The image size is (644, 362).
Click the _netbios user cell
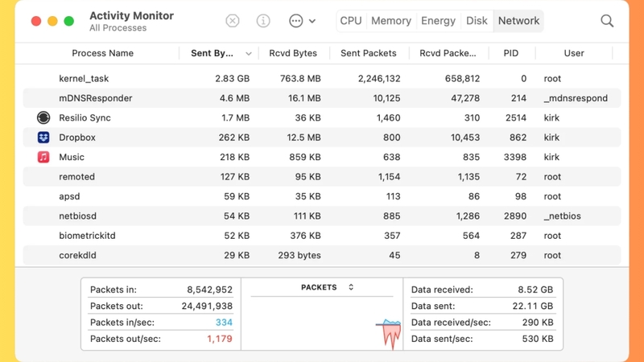click(562, 216)
